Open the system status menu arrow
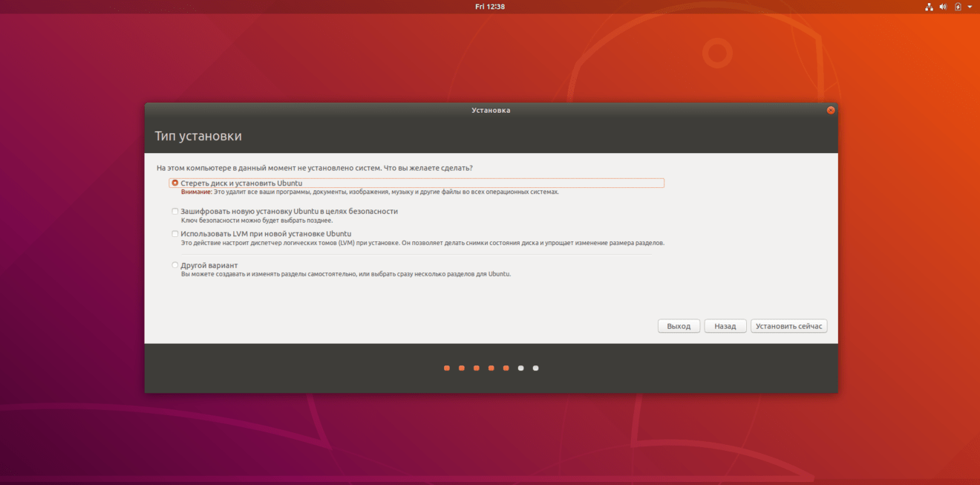 pos(967,6)
